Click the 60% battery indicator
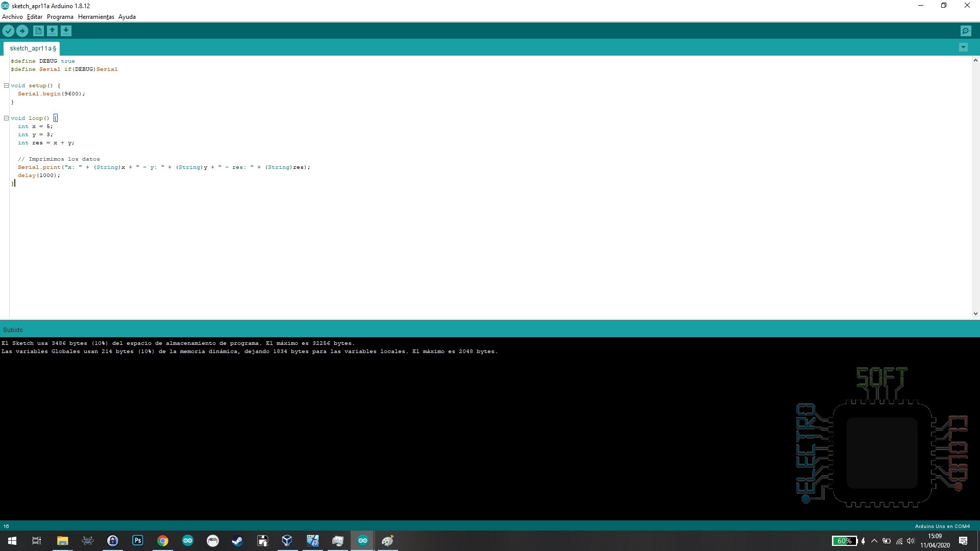The width and height of the screenshot is (980, 551). coord(844,541)
